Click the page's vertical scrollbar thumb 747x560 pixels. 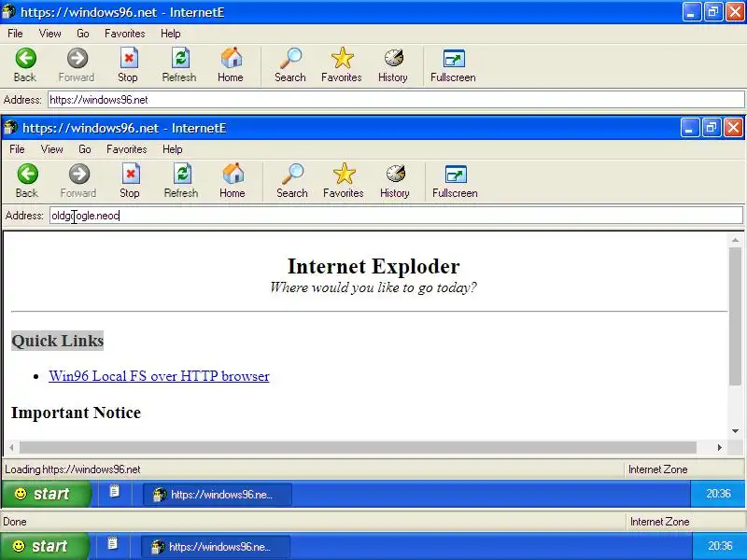pyautogui.click(x=736, y=316)
